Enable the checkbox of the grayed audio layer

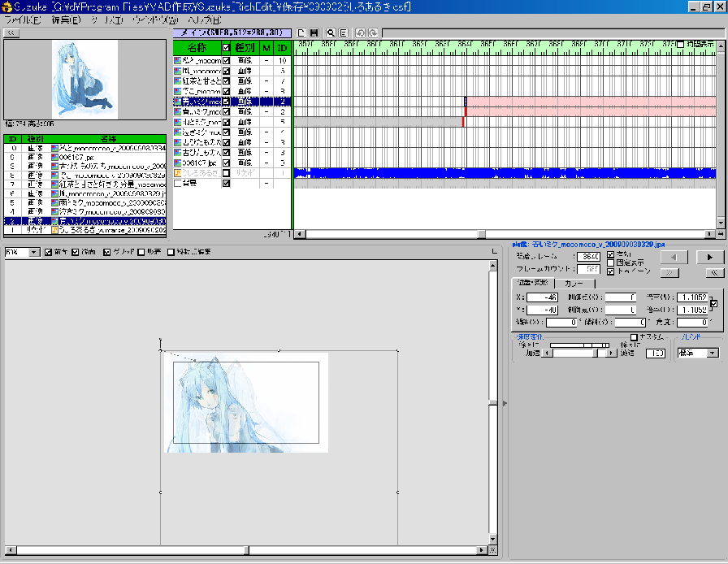click(x=226, y=173)
